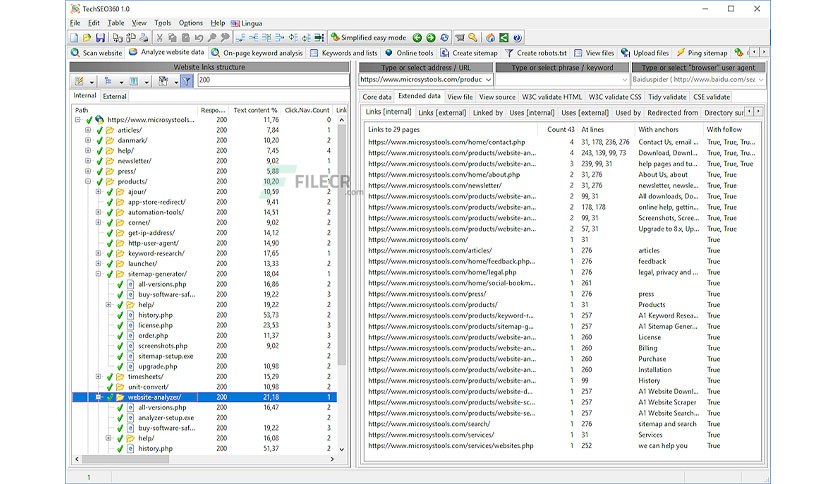This screenshot has width=836, height=484.
Task: Open the Table menu
Action: pyautogui.click(x=116, y=23)
